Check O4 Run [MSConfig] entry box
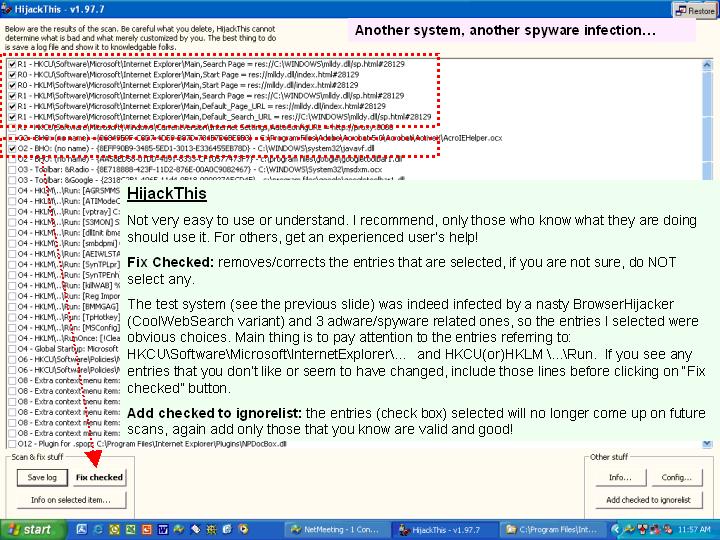720x540 pixels. [x=12, y=328]
